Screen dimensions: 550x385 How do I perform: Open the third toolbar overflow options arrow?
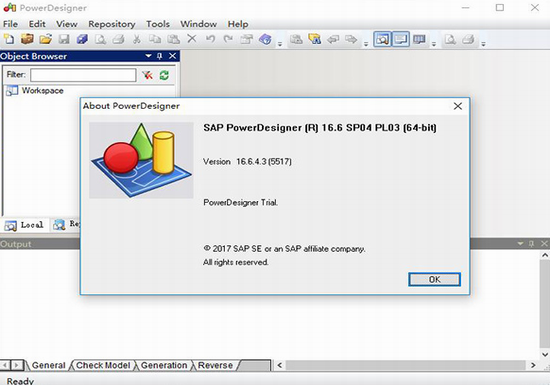[434, 44]
